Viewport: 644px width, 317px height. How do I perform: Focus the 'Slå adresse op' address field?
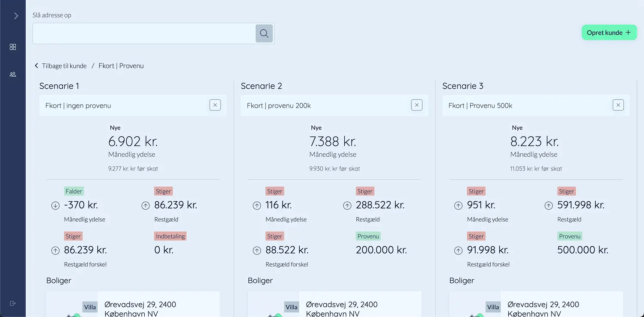point(144,33)
